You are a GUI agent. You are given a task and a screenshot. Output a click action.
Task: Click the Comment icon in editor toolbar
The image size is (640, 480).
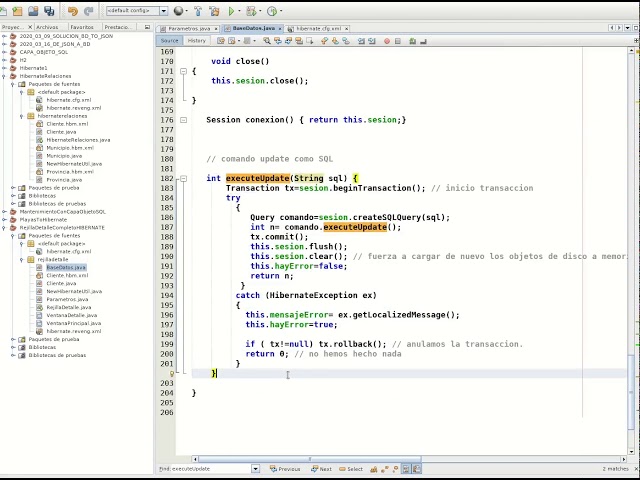coord(412,41)
